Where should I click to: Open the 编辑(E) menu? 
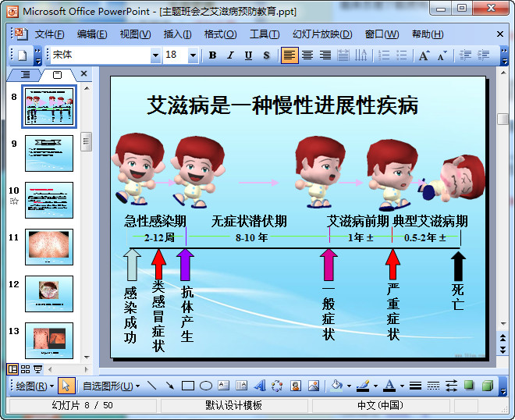[x=92, y=34]
